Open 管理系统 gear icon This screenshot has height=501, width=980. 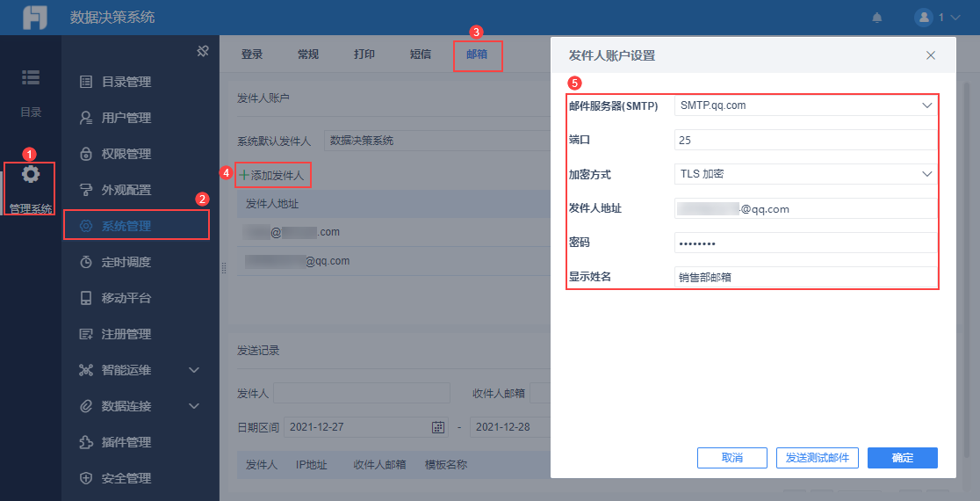point(31,174)
